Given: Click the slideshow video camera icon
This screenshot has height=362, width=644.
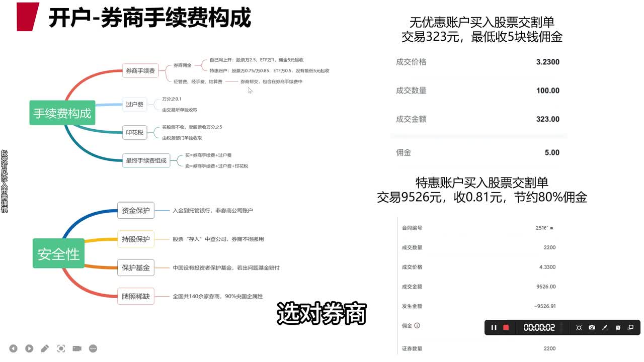Looking at the screenshot, I should (x=77, y=348).
